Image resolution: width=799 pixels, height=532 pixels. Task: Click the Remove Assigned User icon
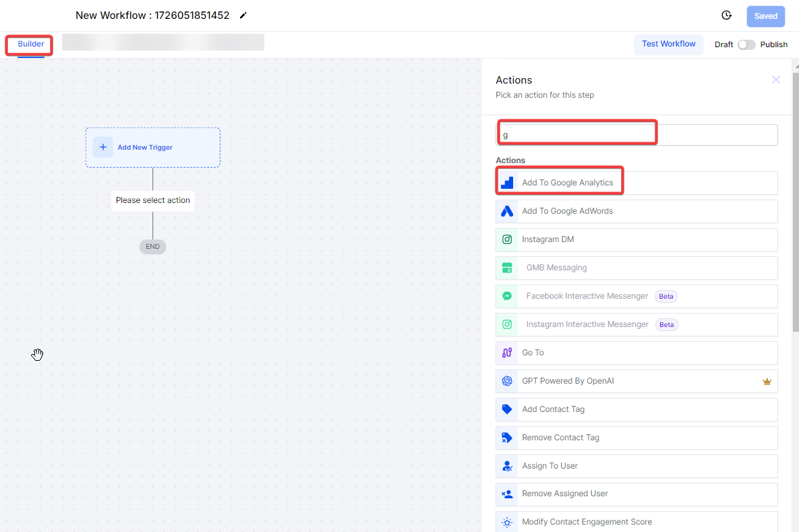(507, 494)
